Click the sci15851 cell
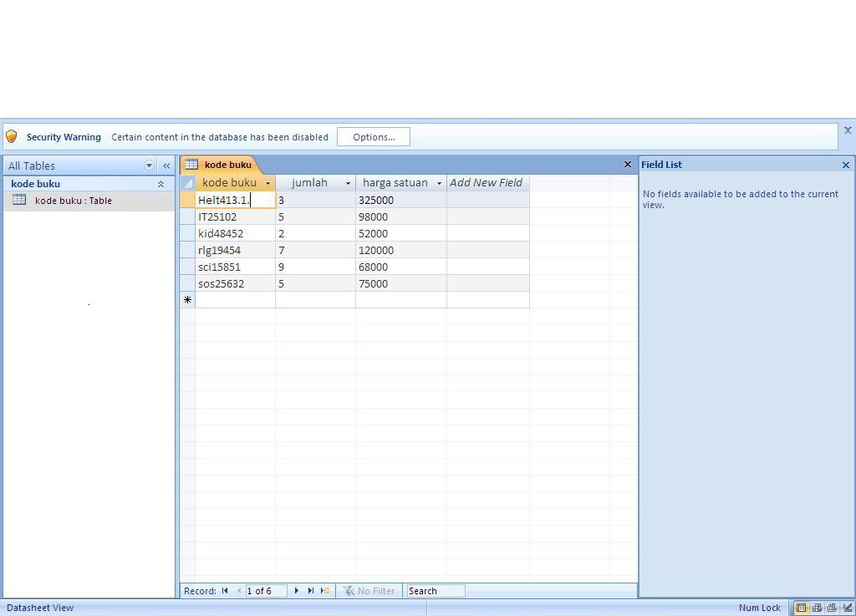The height and width of the screenshot is (616, 856). pos(235,267)
